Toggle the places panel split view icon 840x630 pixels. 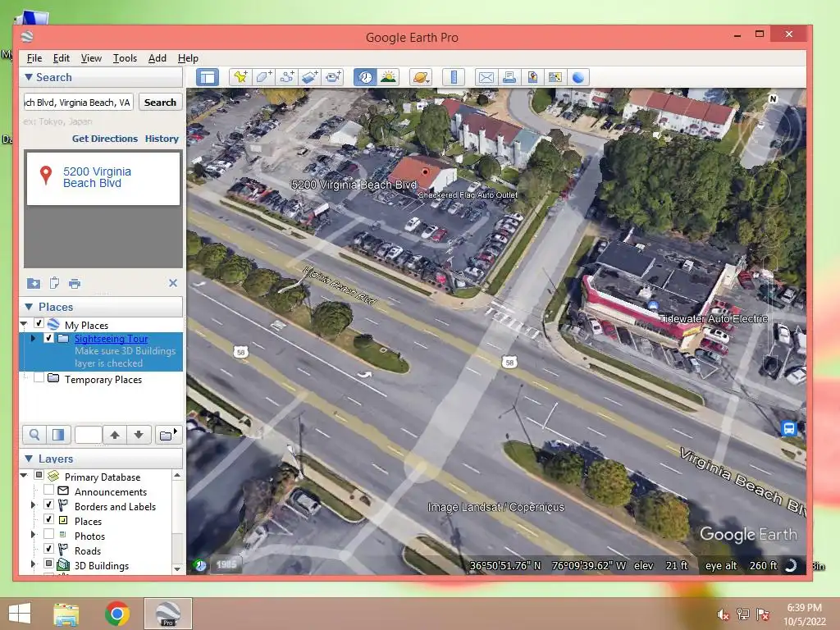coord(58,435)
